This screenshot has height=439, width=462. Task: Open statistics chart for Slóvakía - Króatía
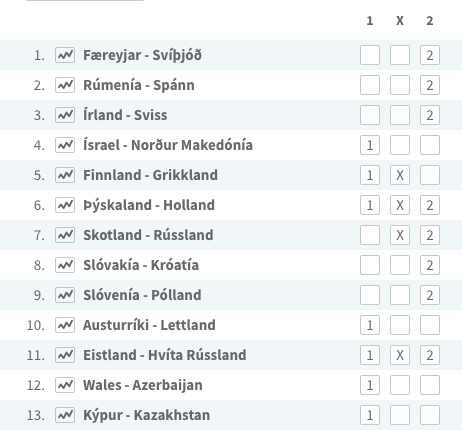click(65, 265)
